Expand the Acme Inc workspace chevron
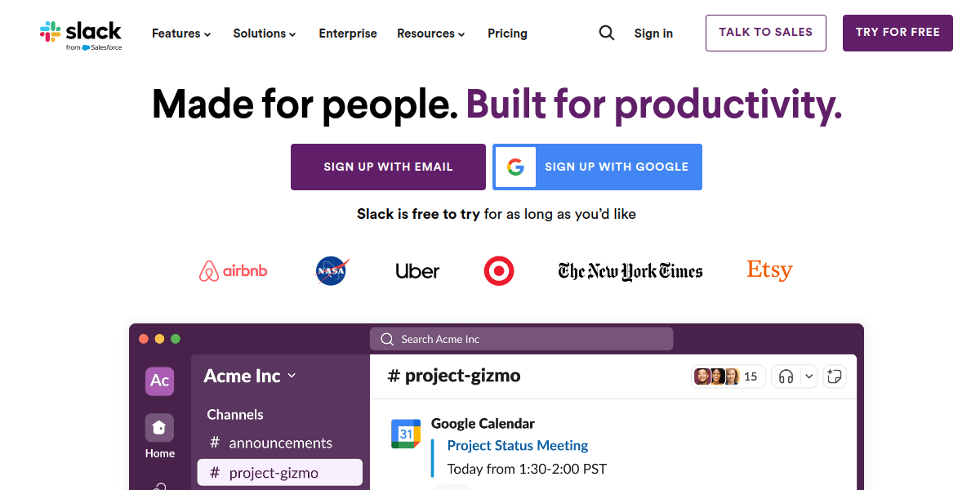This screenshot has height=490, width=980. coord(292,376)
